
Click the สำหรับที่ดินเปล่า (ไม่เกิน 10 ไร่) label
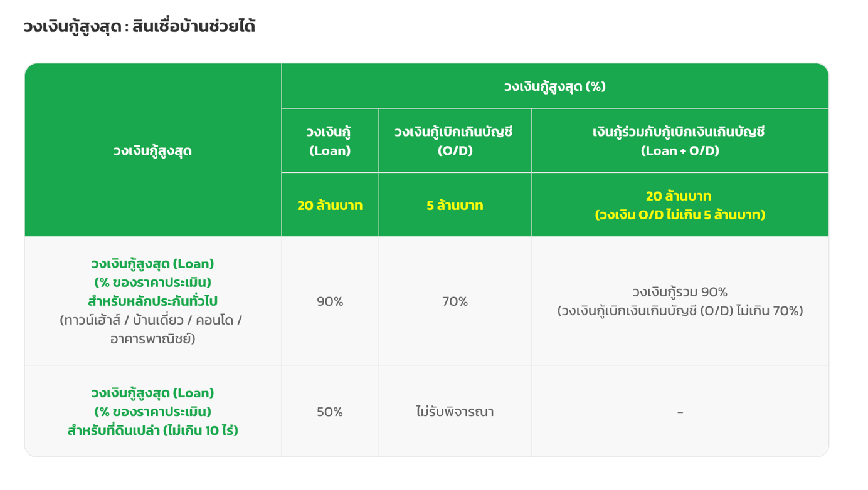[153, 430]
